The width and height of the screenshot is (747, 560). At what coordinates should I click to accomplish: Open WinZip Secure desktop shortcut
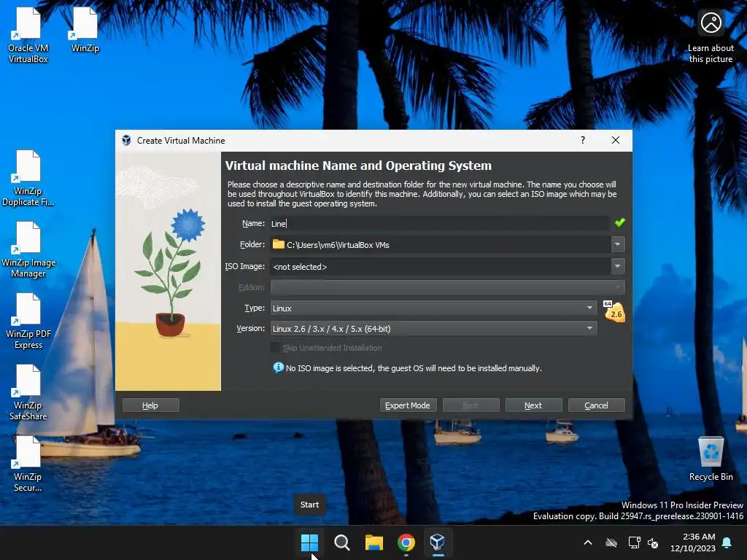point(28,464)
